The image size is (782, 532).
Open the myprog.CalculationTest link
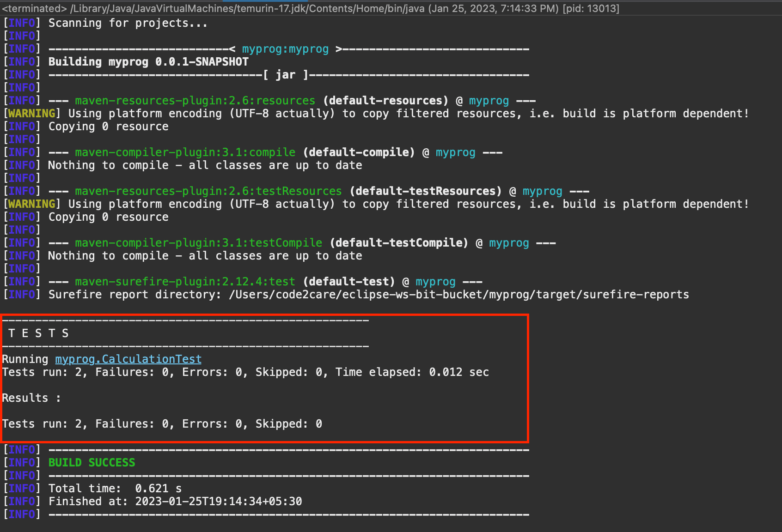pos(128,359)
